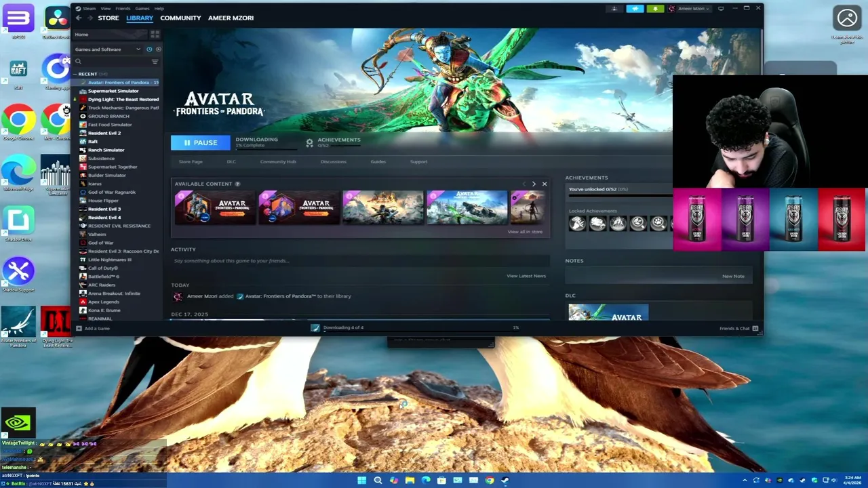Open the NVIDIA desktop icon
The image size is (868, 488).
18,424
